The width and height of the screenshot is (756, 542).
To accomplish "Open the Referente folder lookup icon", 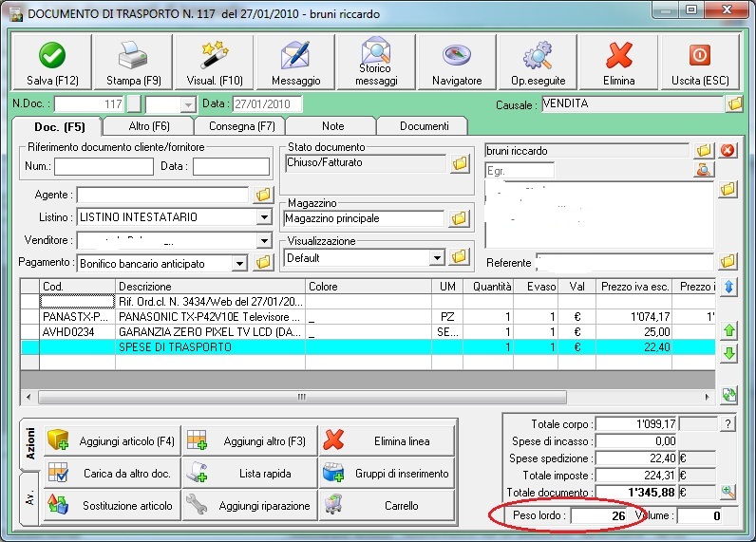I will coord(728,262).
